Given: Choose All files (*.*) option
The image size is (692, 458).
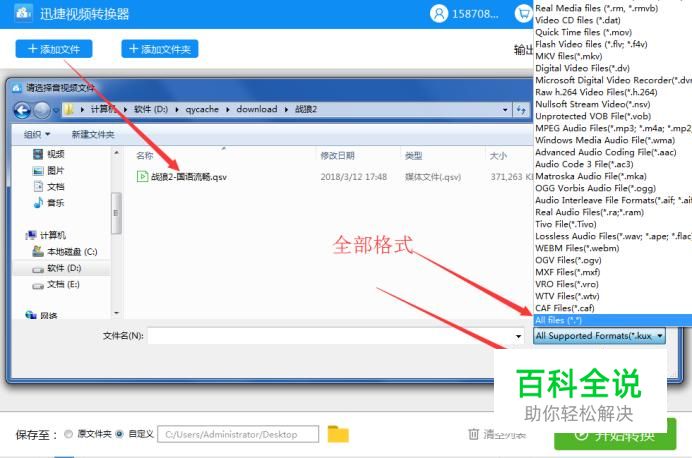Looking at the screenshot, I should tap(613, 320).
